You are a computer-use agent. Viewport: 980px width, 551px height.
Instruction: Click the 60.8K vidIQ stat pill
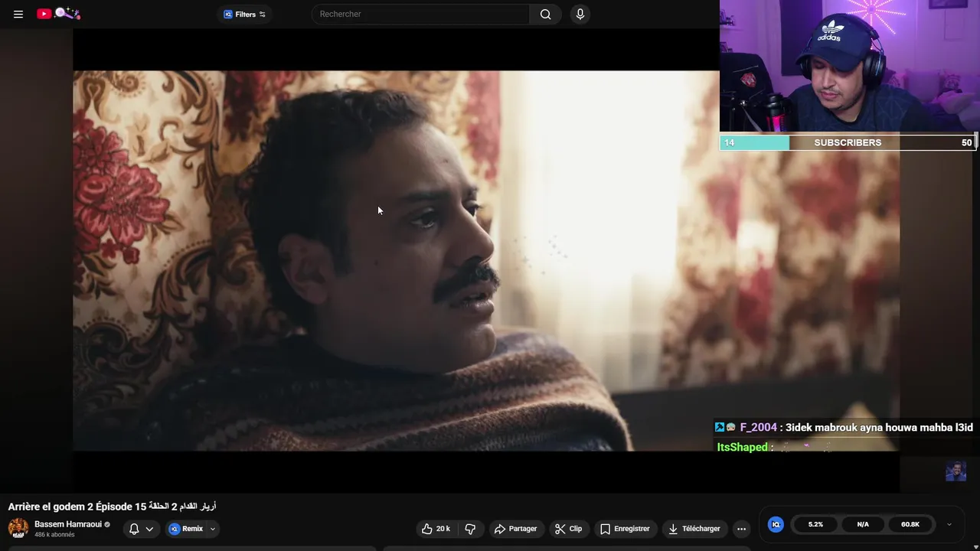click(910, 524)
